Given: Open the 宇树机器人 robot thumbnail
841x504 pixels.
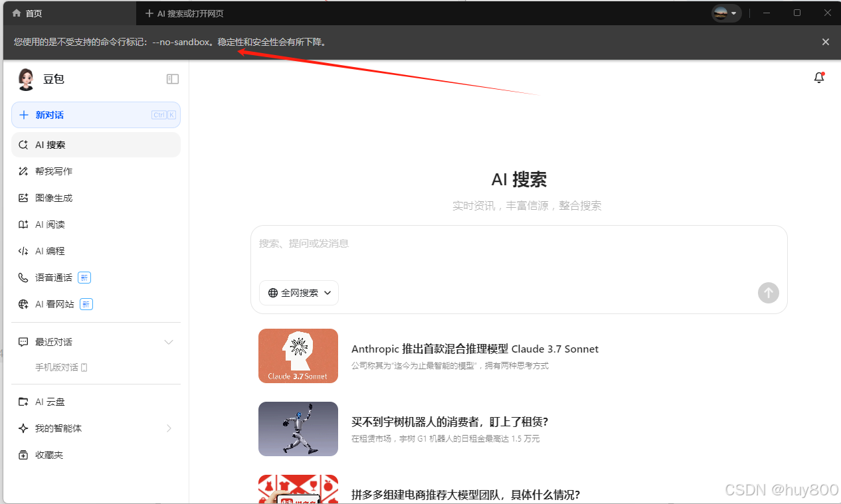Looking at the screenshot, I should (298, 429).
